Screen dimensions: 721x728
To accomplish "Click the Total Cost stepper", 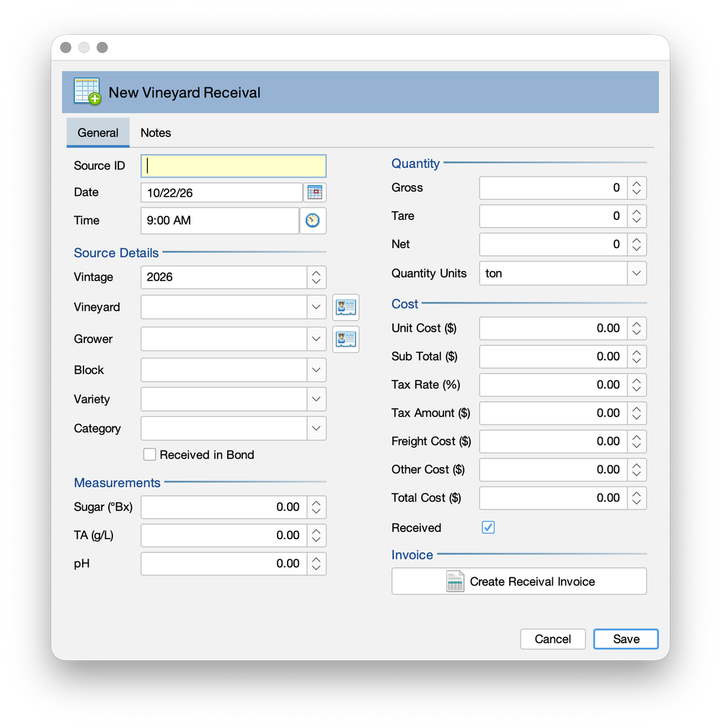I will coord(637,499).
